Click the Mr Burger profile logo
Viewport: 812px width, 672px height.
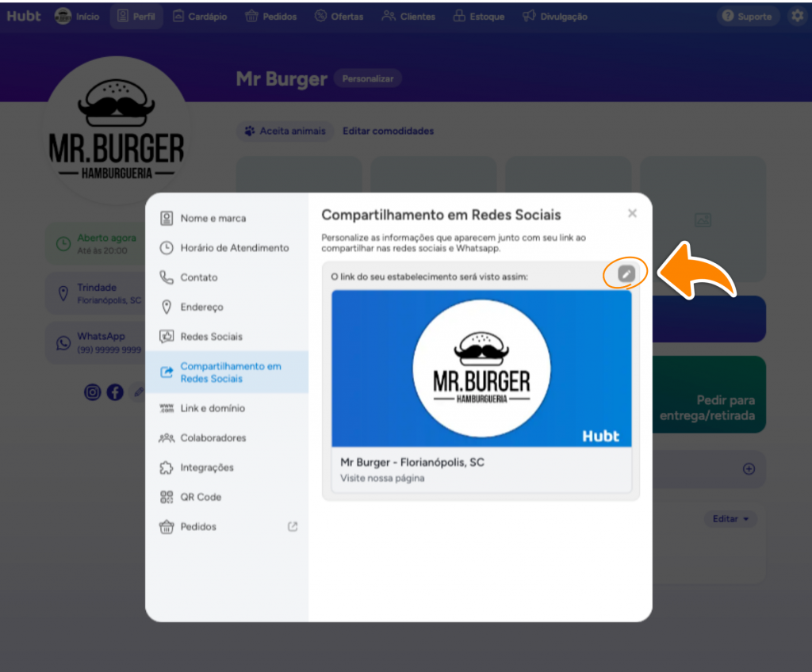tap(117, 132)
